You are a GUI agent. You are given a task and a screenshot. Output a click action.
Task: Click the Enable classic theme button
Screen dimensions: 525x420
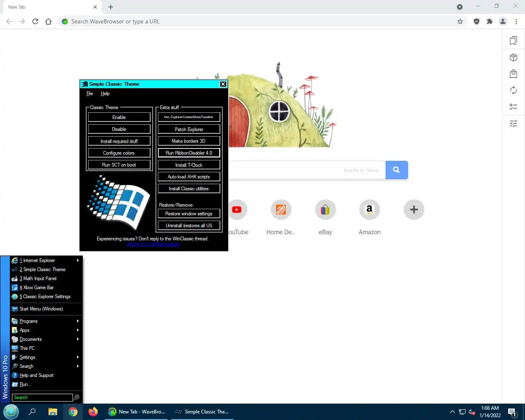[119, 117]
